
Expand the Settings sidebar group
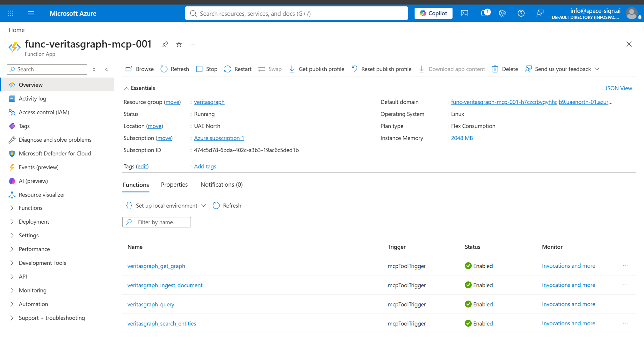[29, 235]
